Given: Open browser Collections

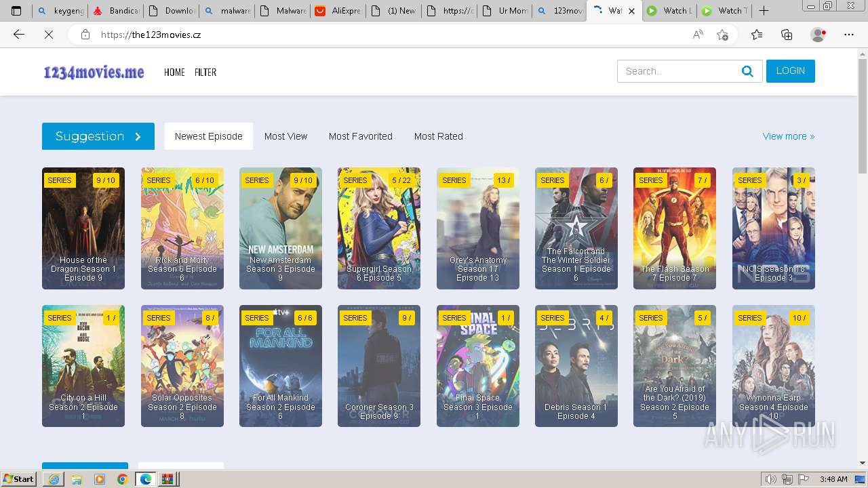Looking at the screenshot, I should [787, 35].
